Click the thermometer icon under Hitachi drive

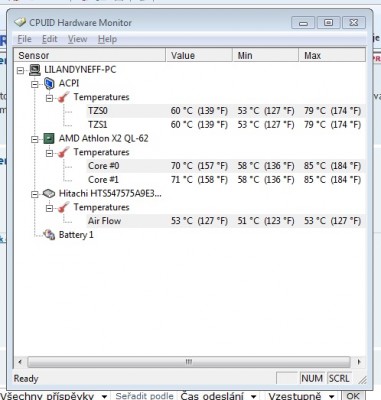[x=63, y=207]
